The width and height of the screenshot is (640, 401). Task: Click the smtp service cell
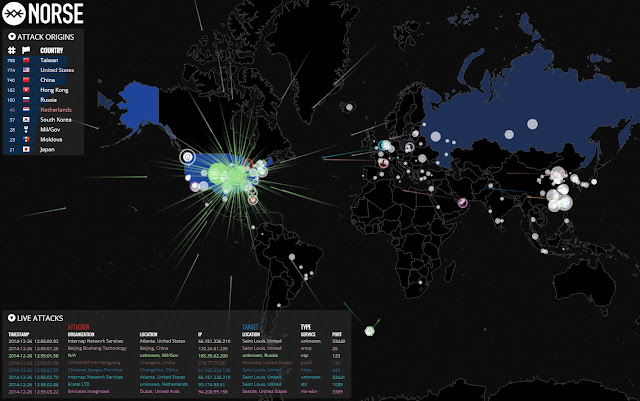pyautogui.click(x=306, y=348)
